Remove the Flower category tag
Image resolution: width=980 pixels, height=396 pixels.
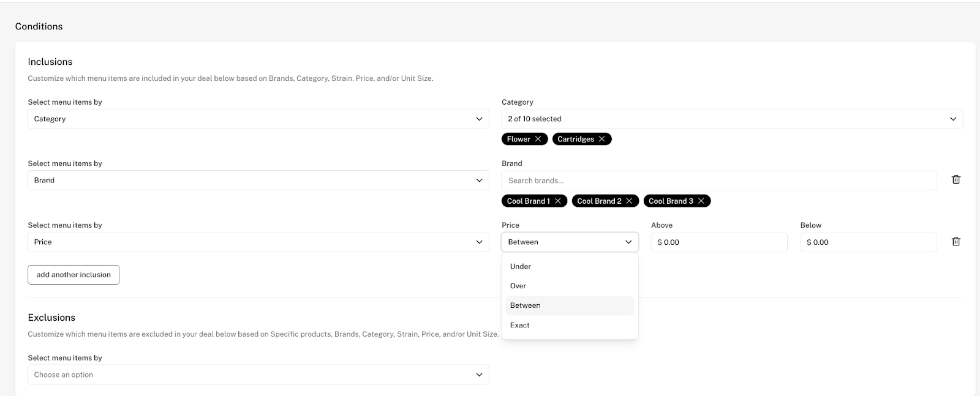coord(538,139)
